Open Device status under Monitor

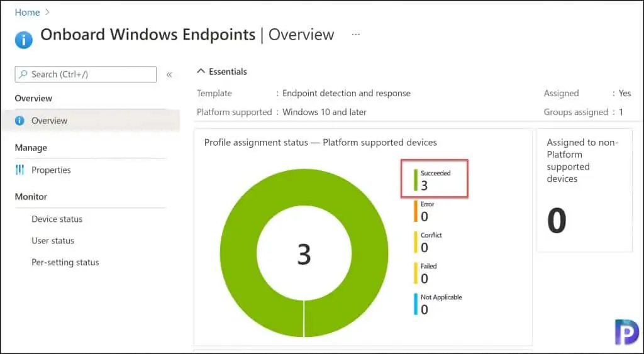pyautogui.click(x=57, y=219)
